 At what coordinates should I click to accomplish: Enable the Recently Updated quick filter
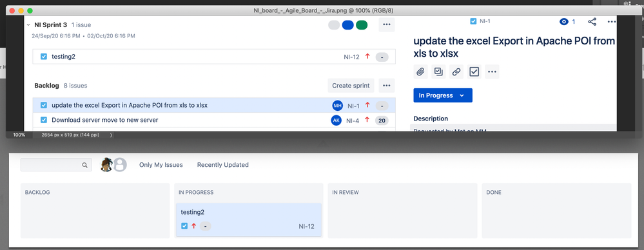pos(222,165)
